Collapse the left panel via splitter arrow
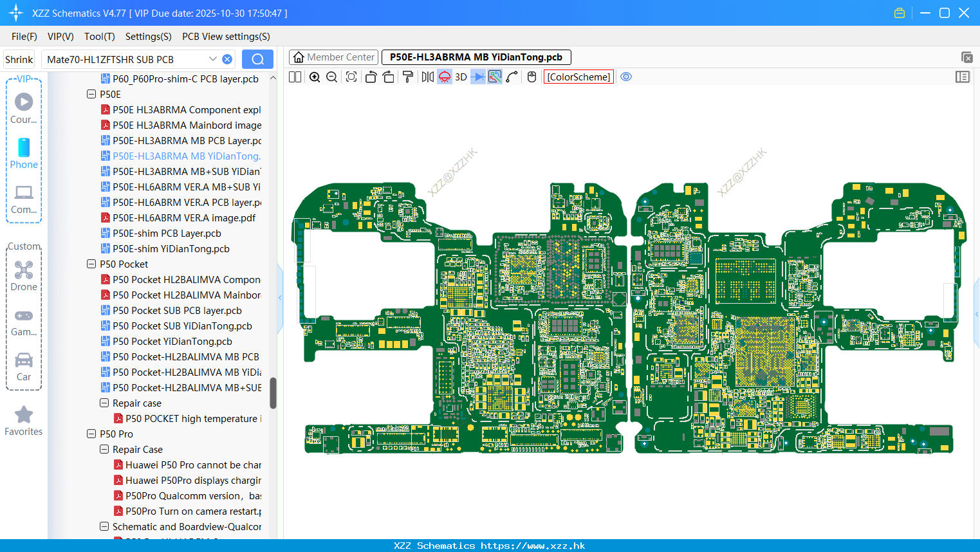The height and width of the screenshot is (552, 980). [x=280, y=298]
